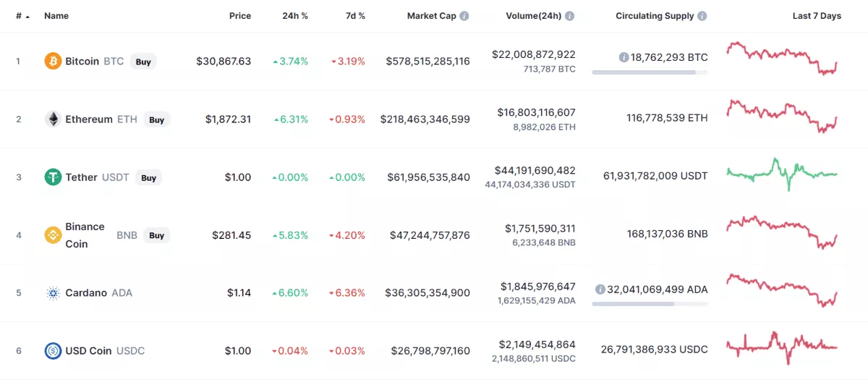Open the Market Cap info icon

pos(464,16)
